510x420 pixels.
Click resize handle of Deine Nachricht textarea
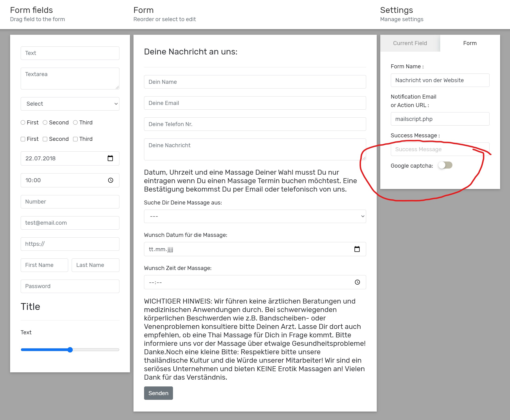364,158
